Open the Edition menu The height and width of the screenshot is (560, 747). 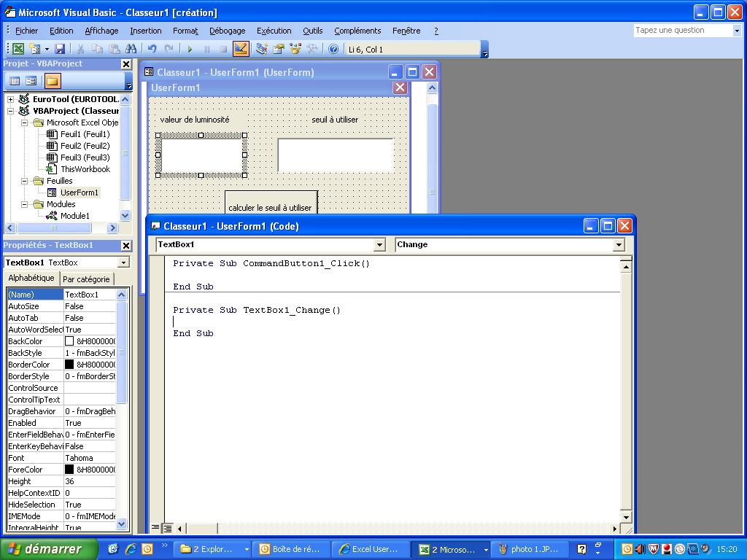[61, 31]
